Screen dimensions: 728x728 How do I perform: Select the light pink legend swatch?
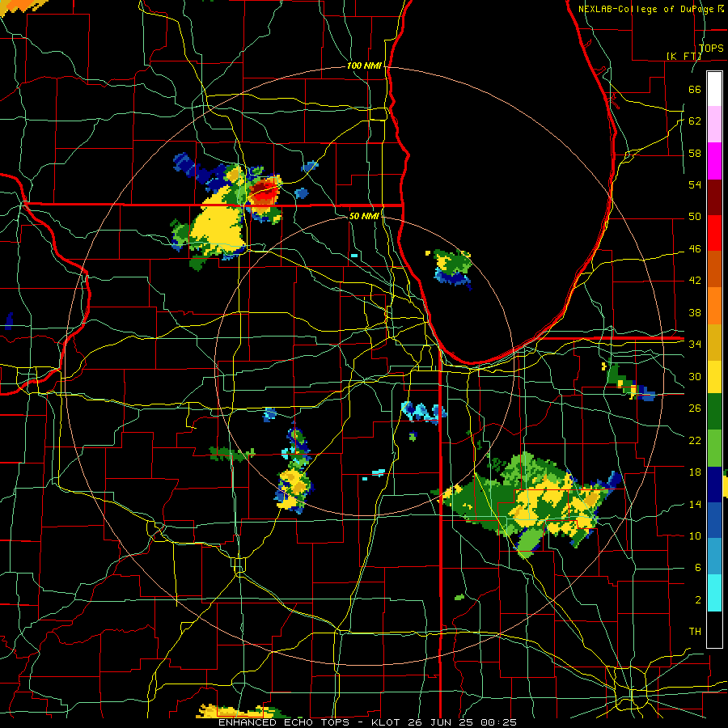[x=714, y=124]
